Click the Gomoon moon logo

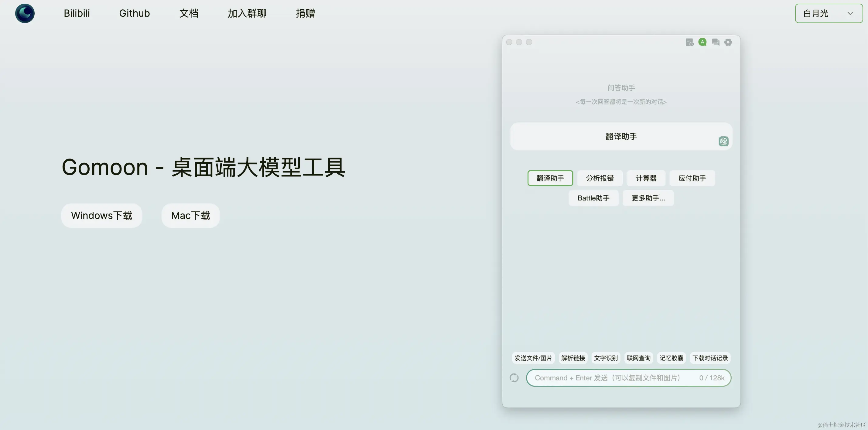pyautogui.click(x=25, y=13)
